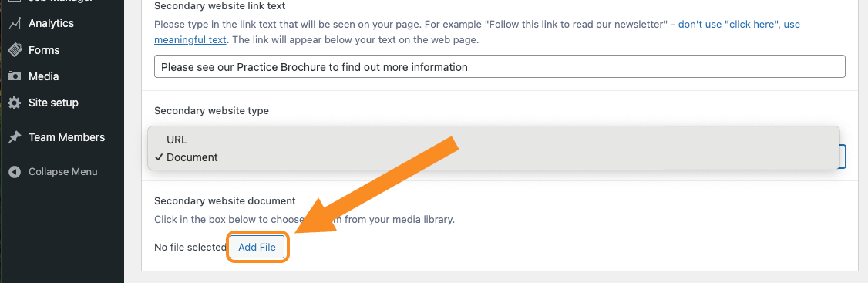This screenshot has height=283, width=868.
Task: Click the Site setup gear icon
Action: pyautogui.click(x=15, y=103)
